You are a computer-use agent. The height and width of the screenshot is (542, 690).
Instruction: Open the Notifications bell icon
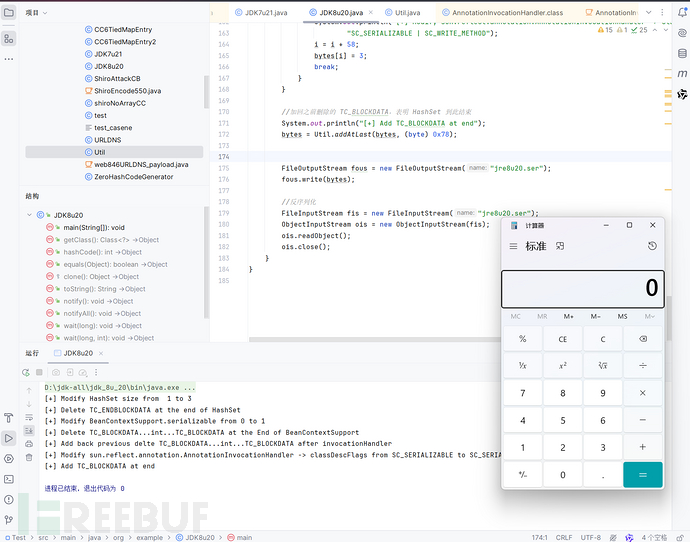click(x=682, y=14)
